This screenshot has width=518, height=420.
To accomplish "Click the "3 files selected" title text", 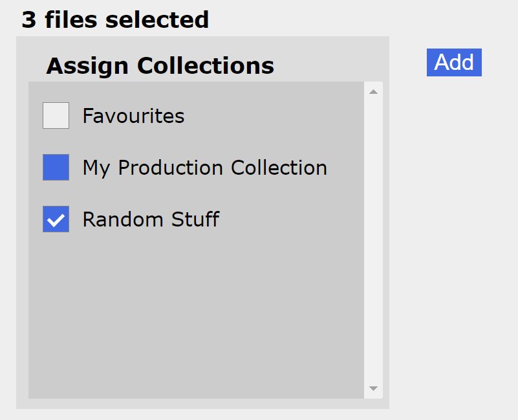I will tap(115, 19).
